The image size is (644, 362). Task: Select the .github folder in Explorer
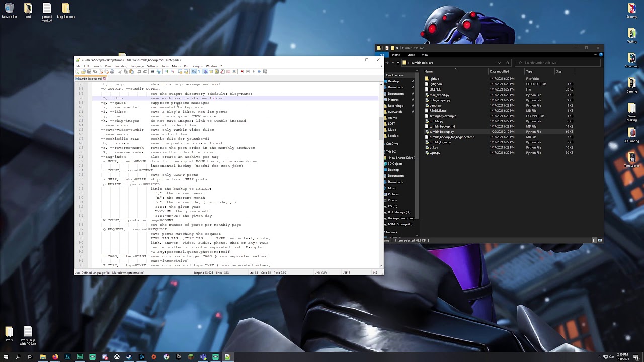click(433, 79)
